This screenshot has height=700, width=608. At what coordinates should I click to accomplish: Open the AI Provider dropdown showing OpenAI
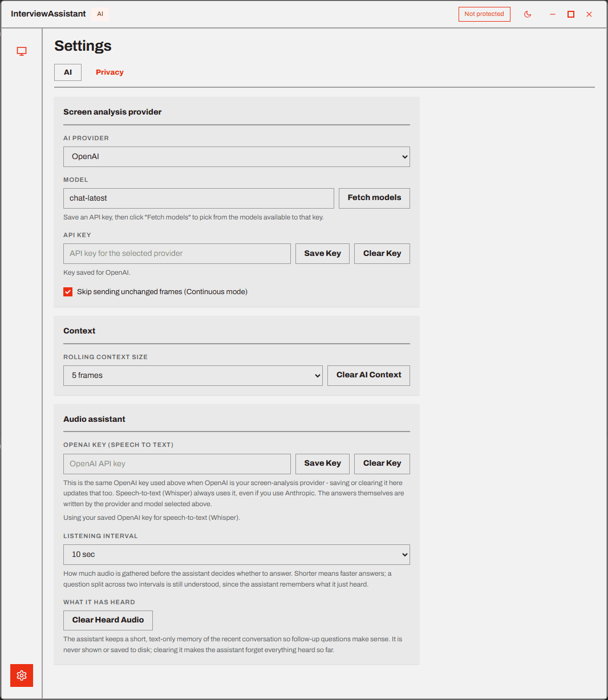(237, 157)
